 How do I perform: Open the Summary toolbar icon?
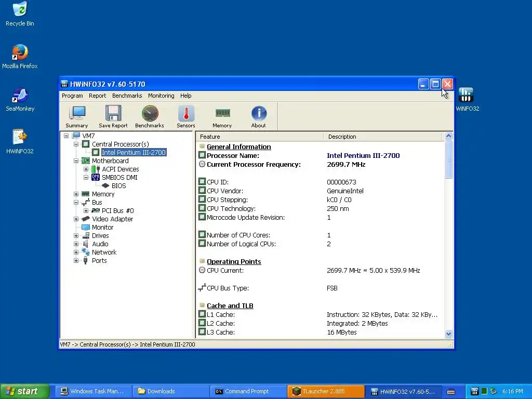[77, 117]
